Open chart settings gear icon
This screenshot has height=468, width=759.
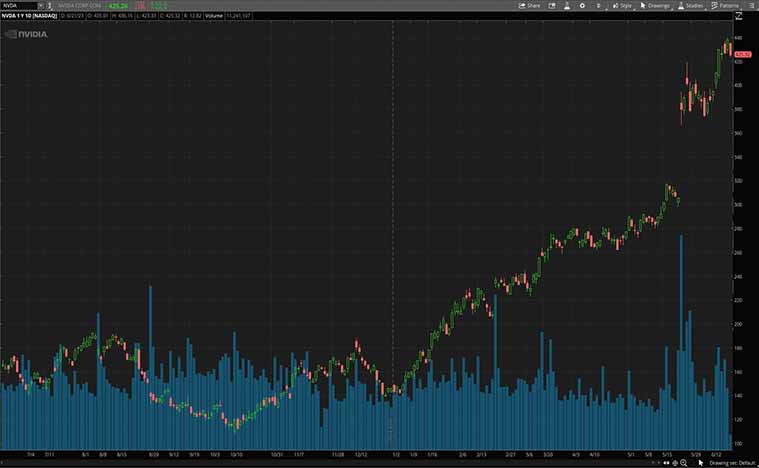(582, 6)
